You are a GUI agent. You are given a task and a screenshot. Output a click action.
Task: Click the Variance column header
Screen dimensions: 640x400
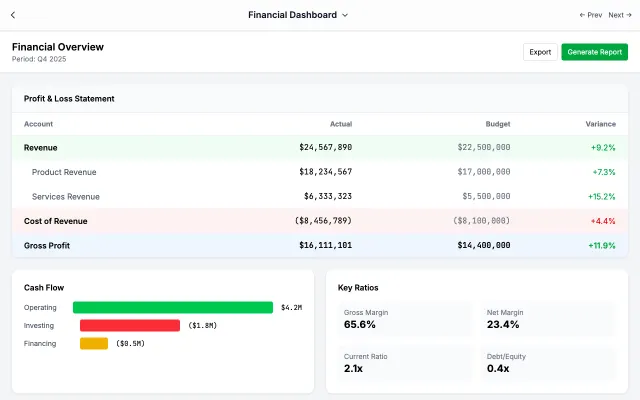(x=600, y=124)
